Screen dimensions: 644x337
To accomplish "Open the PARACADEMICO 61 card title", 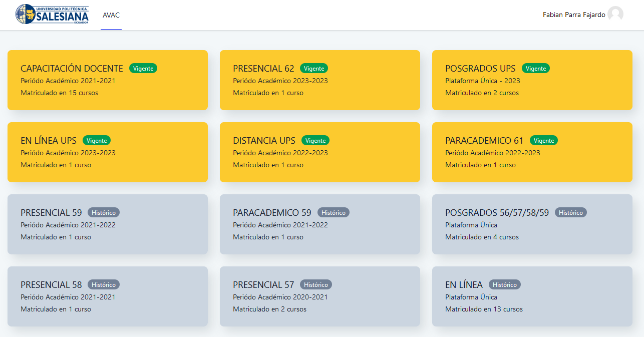I will tap(484, 141).
